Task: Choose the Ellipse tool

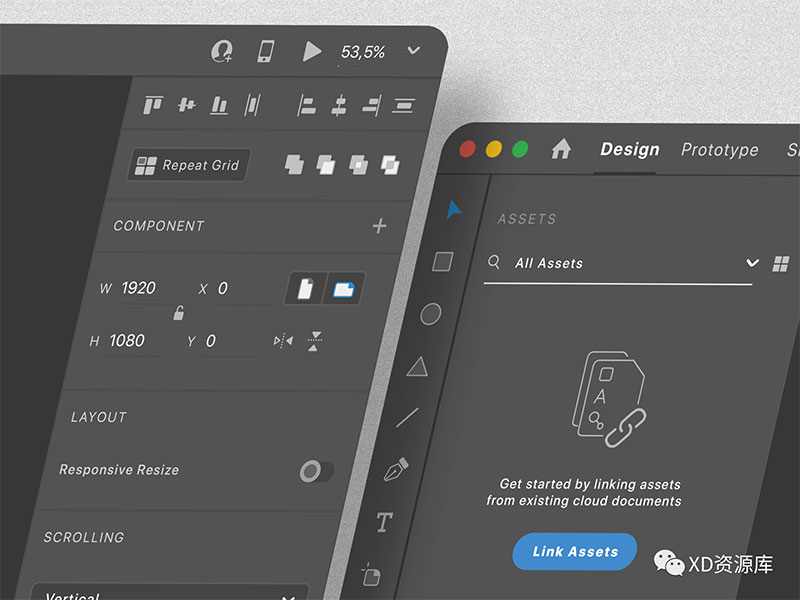Action: [431, 314]
